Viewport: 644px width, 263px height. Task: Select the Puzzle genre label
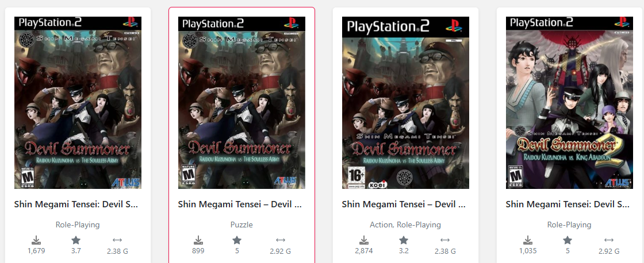tap(241, 225)
